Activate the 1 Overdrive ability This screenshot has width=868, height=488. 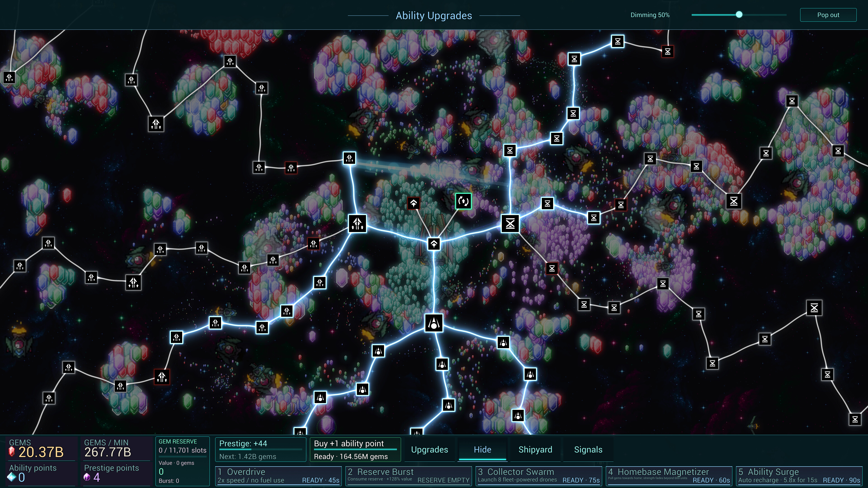(278, 476)
